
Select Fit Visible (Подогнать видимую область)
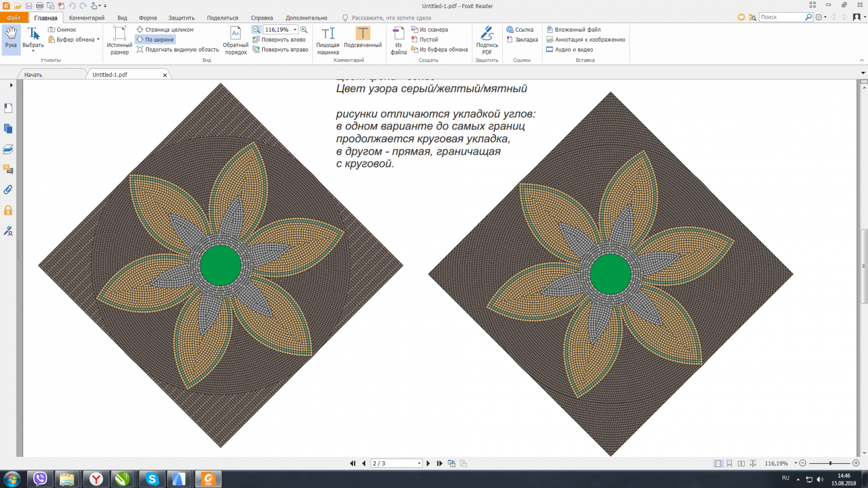[x=178, y=50]
